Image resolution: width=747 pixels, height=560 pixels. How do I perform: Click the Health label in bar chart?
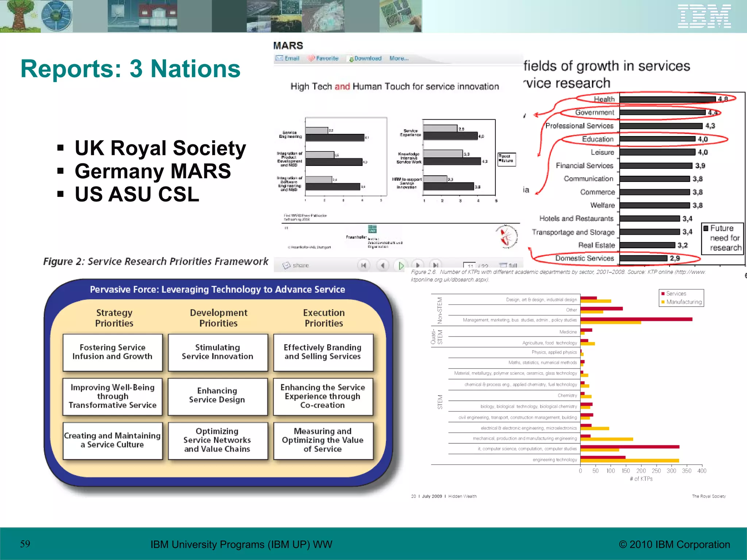pyautogui.click(x=604, y=99)
